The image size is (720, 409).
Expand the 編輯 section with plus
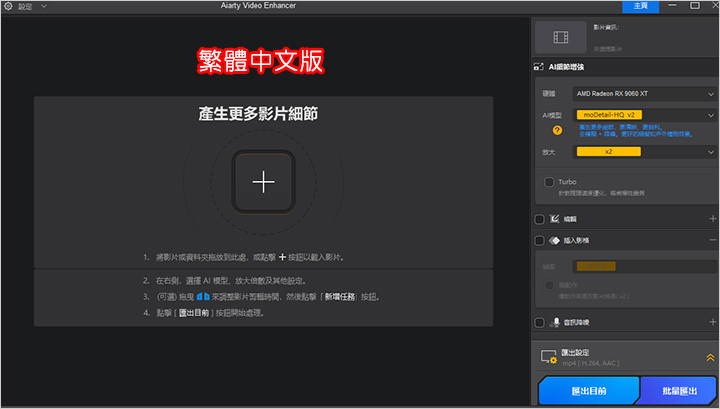(x=713, y=219)
